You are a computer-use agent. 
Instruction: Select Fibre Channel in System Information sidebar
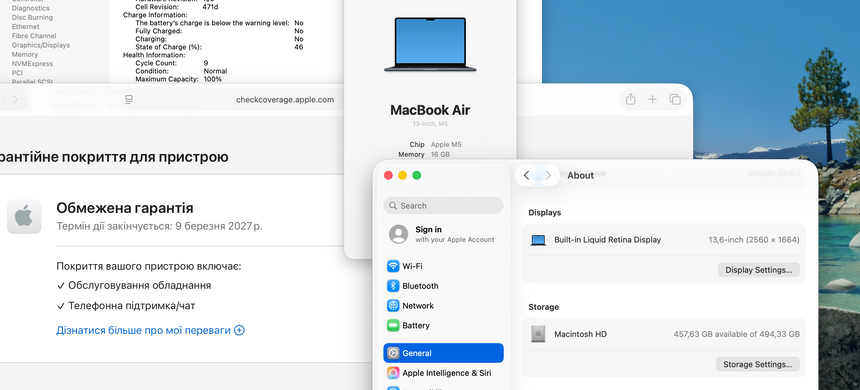click(34, 36)
